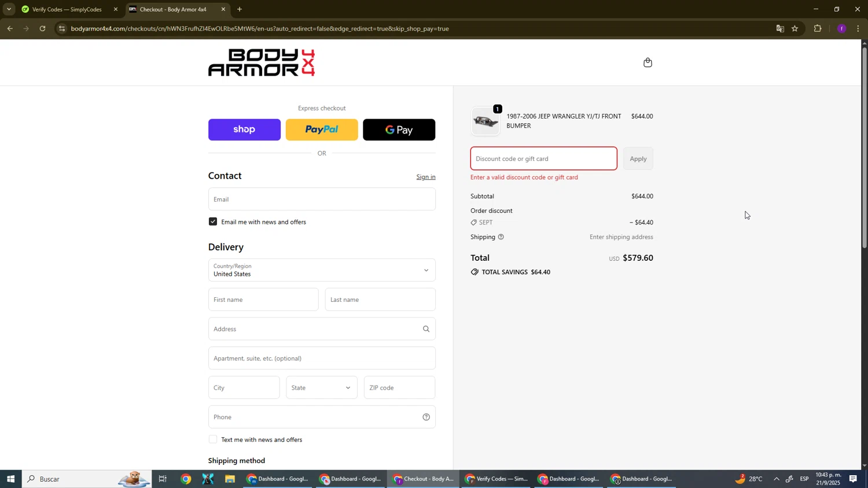Pay with PayPal button
This screenshot has width=868, height=488.
pos(322,130)
